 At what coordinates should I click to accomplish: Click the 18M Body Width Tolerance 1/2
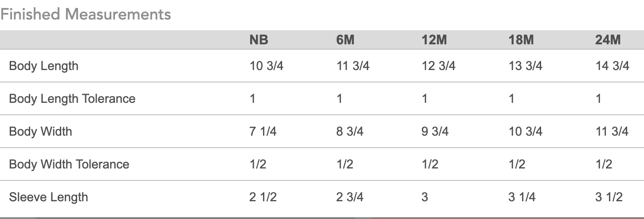(x=516, y=164)
